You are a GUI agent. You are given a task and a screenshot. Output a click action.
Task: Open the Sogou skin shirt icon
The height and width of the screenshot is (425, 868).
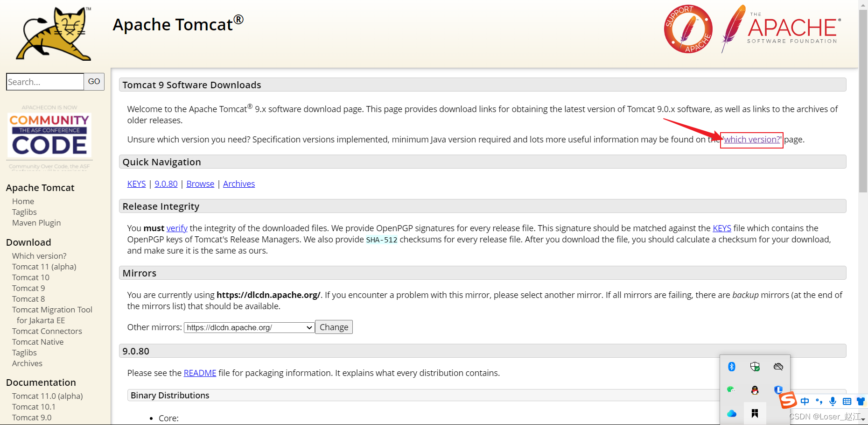click(861, 401)
